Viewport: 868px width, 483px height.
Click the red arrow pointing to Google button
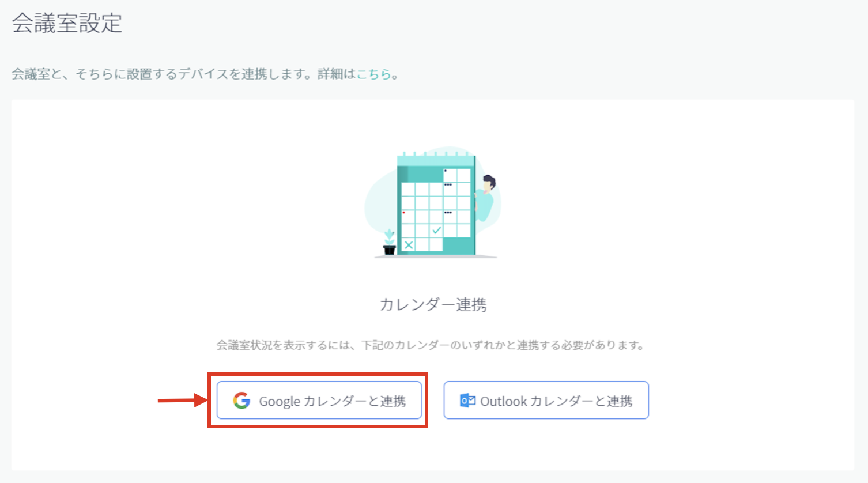point(183,400)
